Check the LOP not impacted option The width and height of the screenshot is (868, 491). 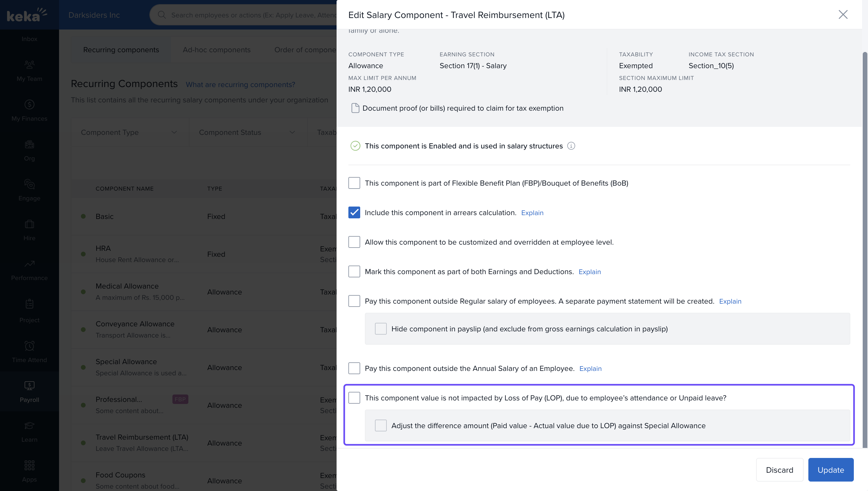[x=354, y=398]
